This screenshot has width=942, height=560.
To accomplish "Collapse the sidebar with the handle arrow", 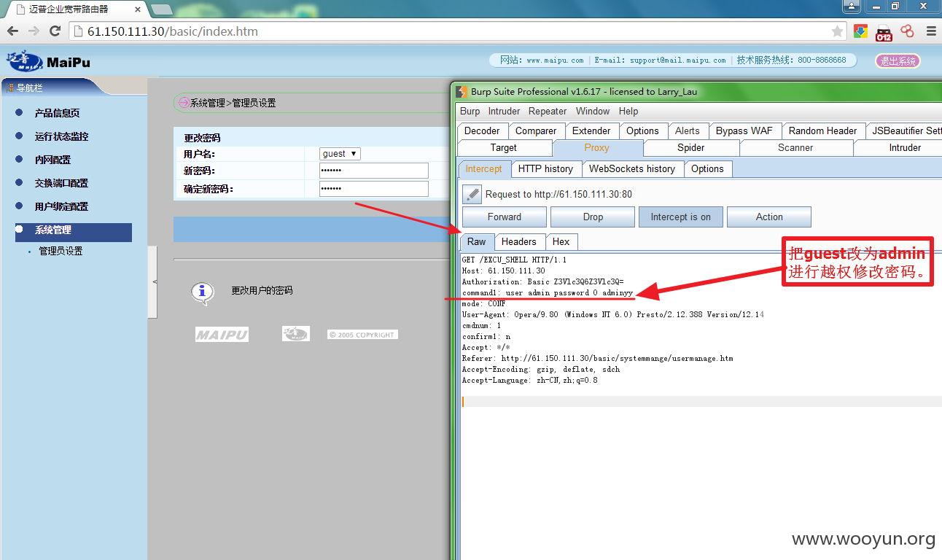I will (153, 281).
